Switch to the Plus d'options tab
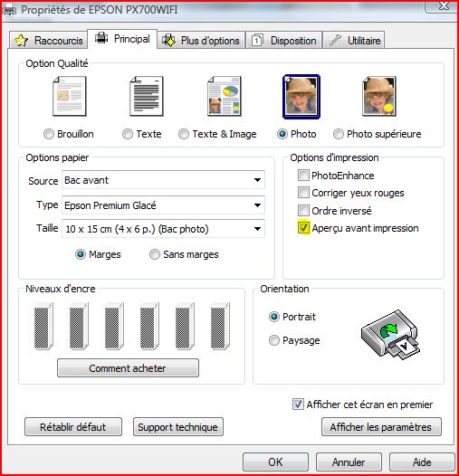The image size is (459, 476). click(201, 40)
